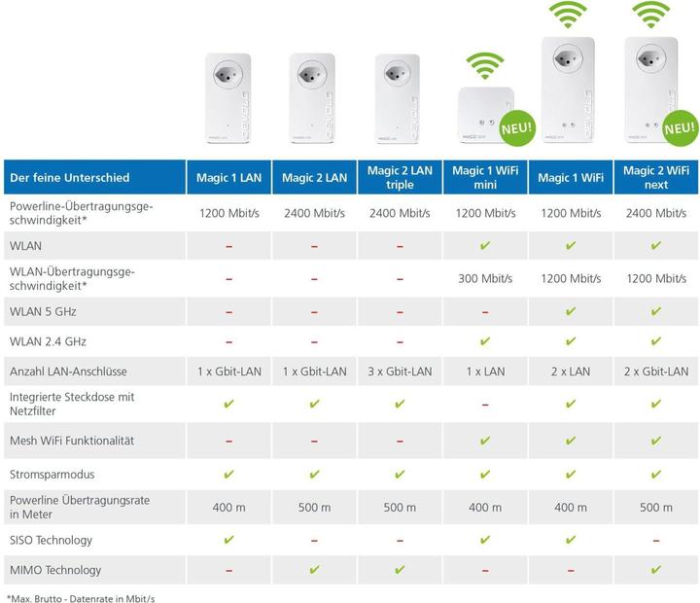Click the Magic 1 WiFi mini product image

point(486,115)
